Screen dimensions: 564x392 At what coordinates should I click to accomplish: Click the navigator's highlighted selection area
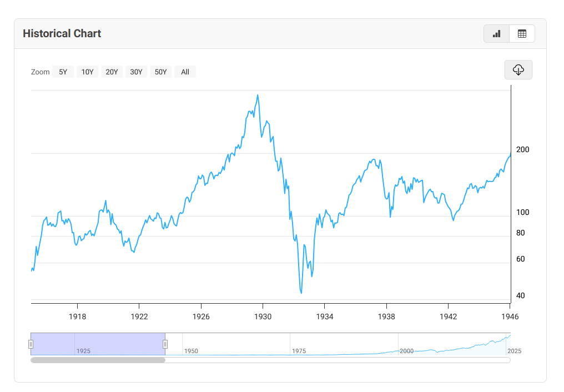[98, 343]
